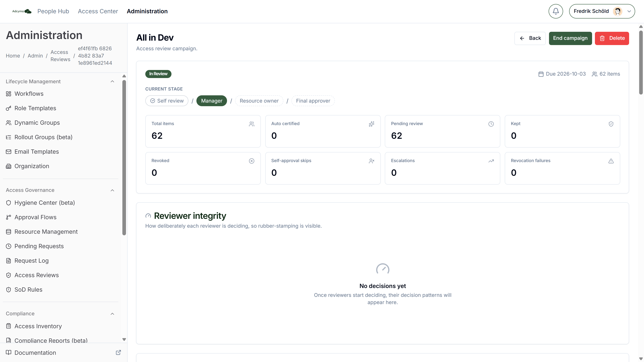Click the Hygiene Center shield icon
This screenshot has height=362, width=644.
(8, 203)
